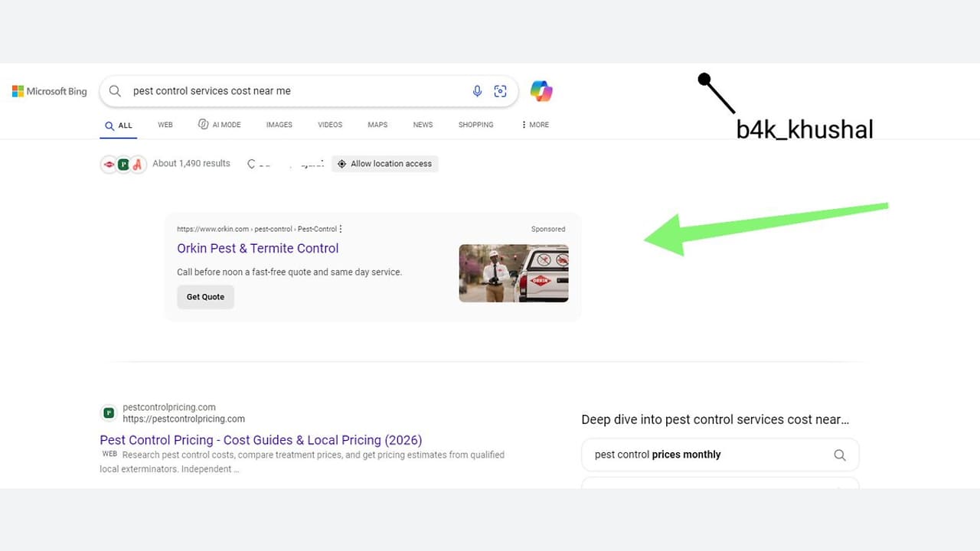The image size is (980, 551).
Task: Click the Orkin truck ad thumbnail
Action: click(514, 273)
